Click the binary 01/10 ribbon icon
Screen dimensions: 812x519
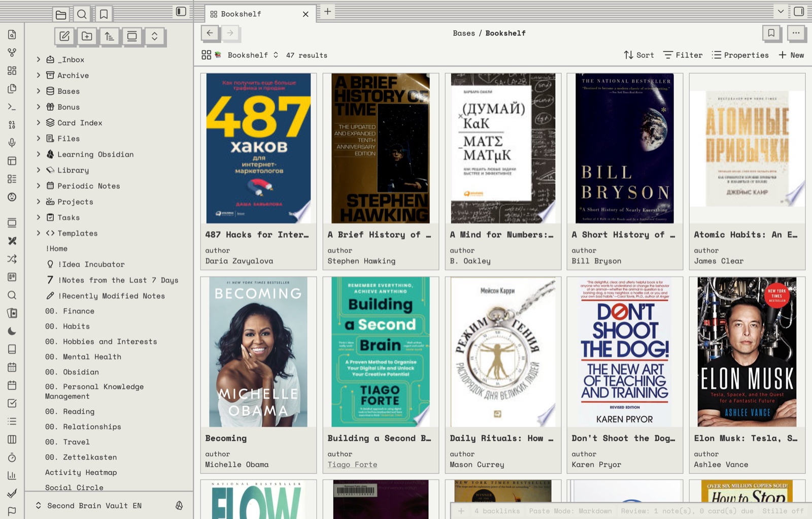tap(12, 125)
